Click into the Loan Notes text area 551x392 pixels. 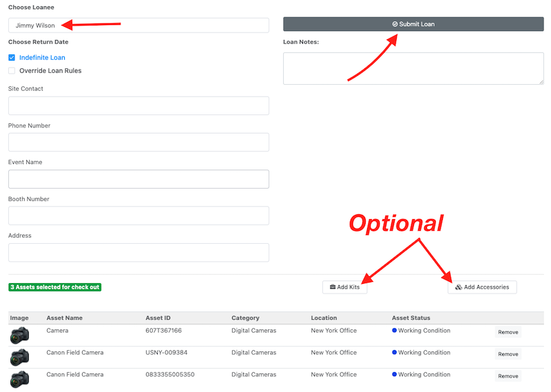(x=413, y=68)
